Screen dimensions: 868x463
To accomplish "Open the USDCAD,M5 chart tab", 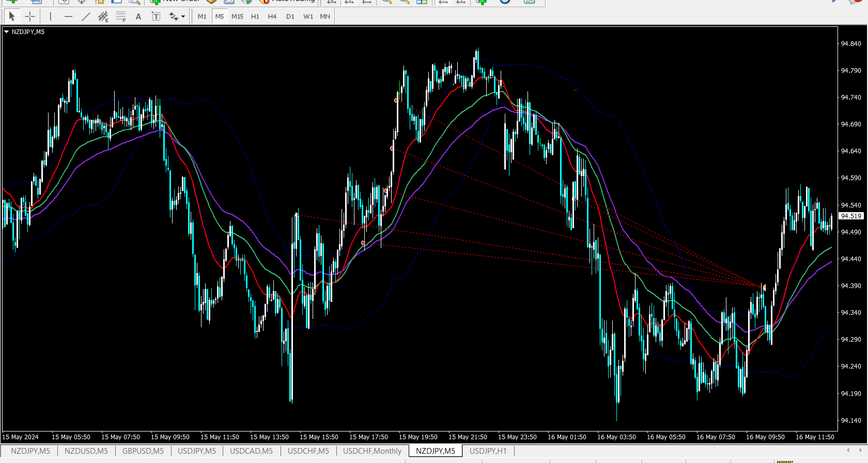I will click(x=251, y=451).
